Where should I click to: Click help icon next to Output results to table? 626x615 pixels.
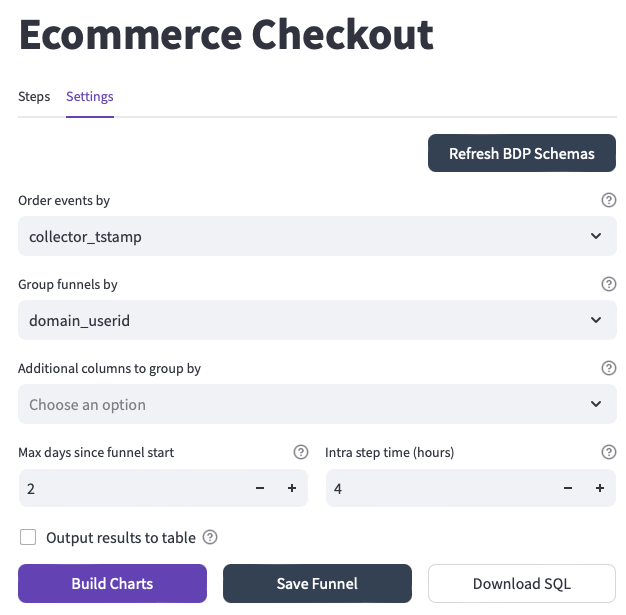click(210, 537)
